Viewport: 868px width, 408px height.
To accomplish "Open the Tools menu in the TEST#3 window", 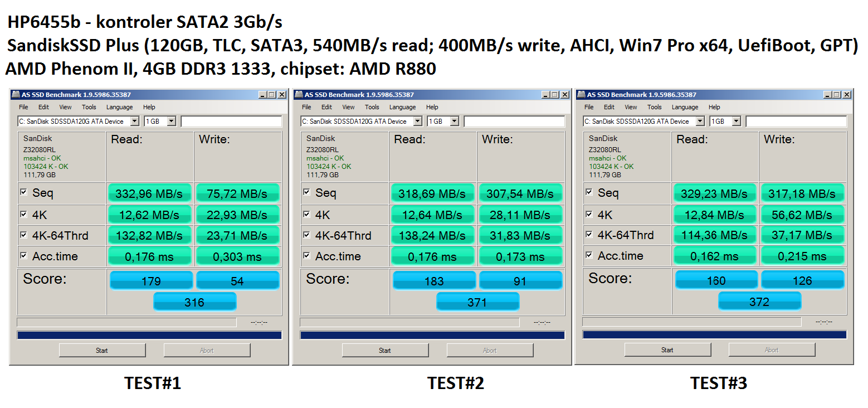I will coord(655,107).
